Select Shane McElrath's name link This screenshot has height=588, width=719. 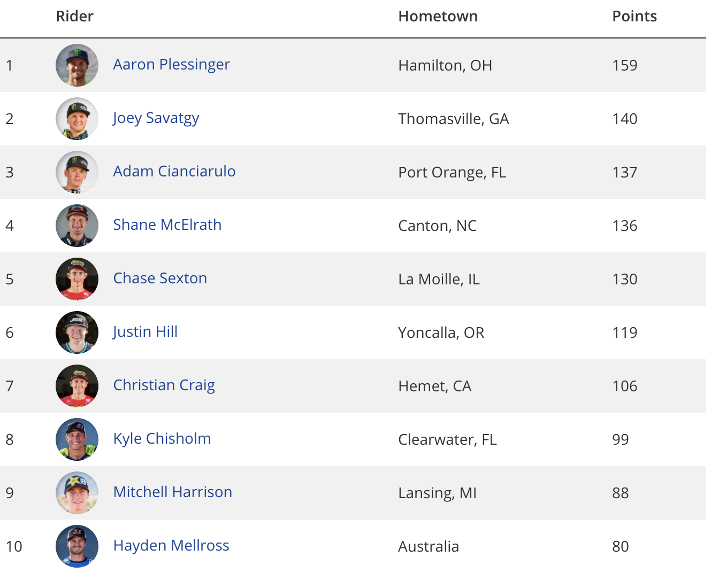tap(167, 225)
